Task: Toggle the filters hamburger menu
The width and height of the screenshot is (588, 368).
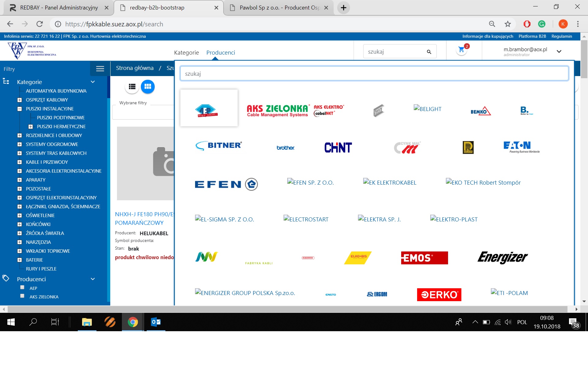Action: 100,69
